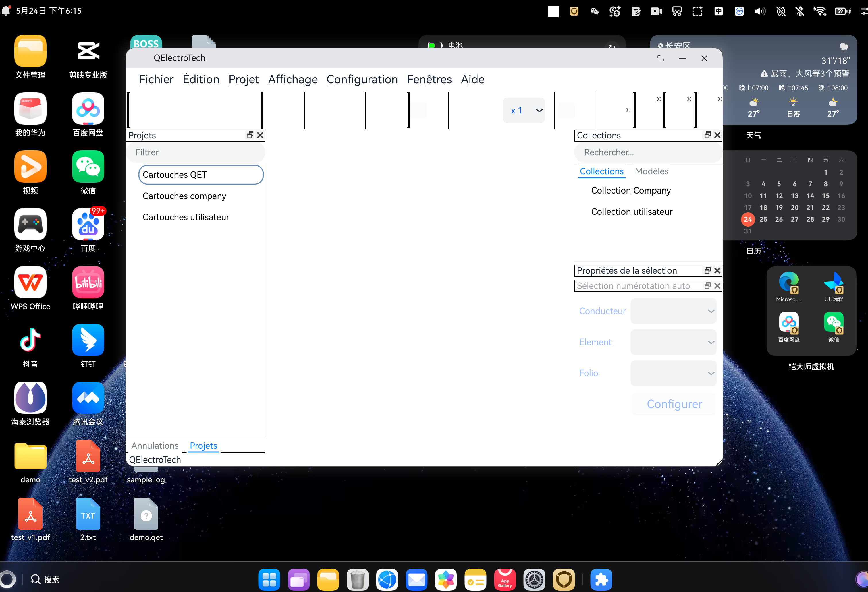Open the 腾讯会议 desktop app
Viewport: 868px width, 592px height.
[x=88, y=403]
